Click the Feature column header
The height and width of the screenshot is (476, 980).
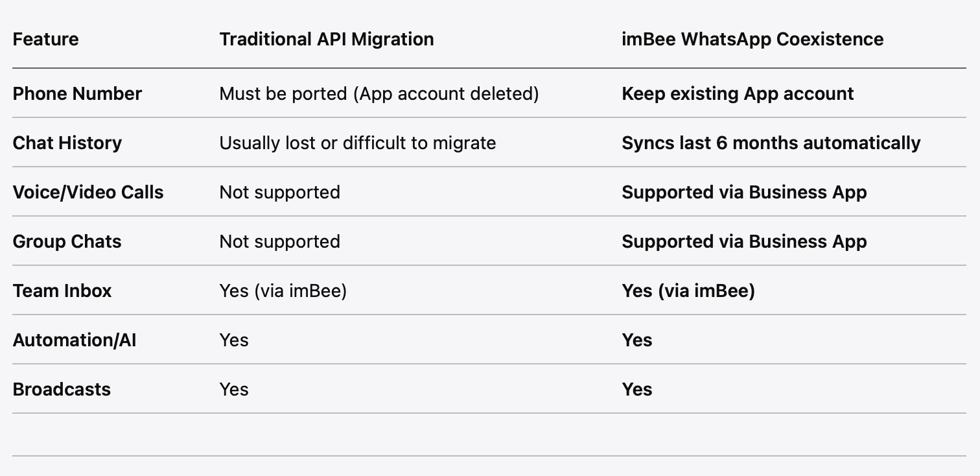pos(45,39)
